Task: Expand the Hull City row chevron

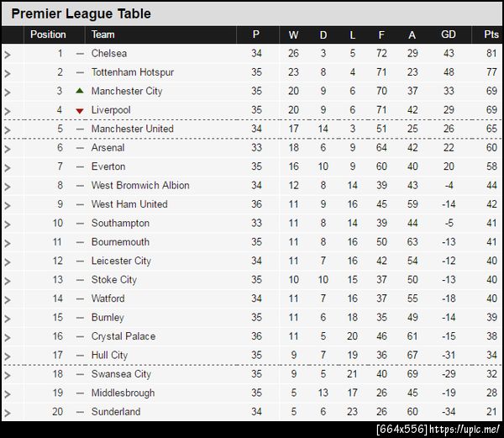Action: tap(8, 356)
